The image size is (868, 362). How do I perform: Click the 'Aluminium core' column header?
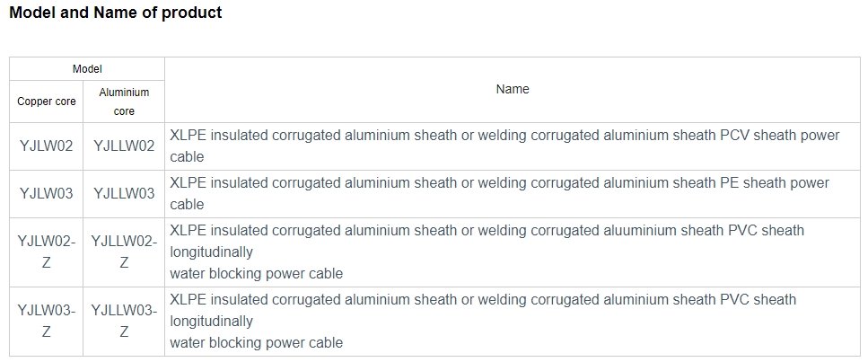[124, 102]
